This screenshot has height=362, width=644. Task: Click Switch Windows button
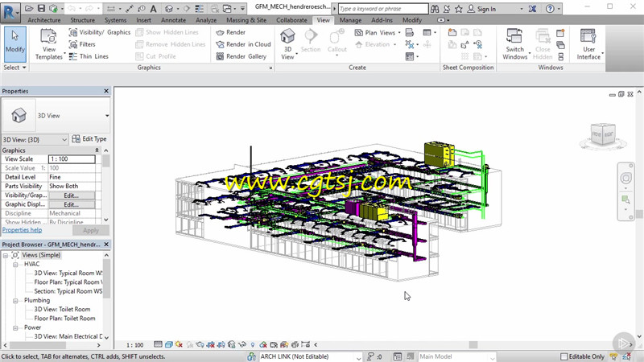(514, 44)
